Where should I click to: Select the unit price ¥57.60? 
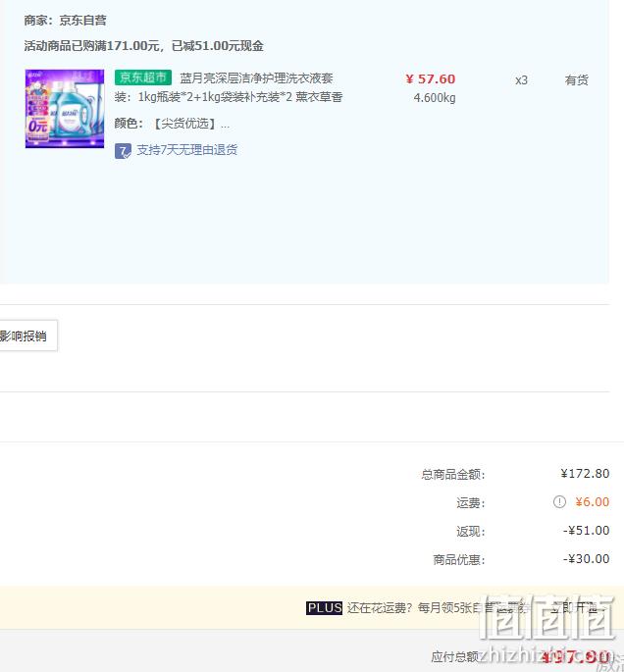point(431,78)
